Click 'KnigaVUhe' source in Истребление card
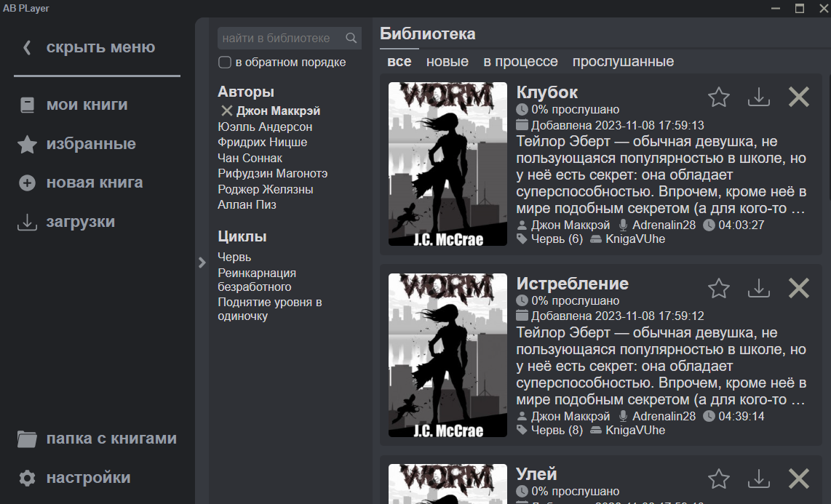 [x=635, y=431]
